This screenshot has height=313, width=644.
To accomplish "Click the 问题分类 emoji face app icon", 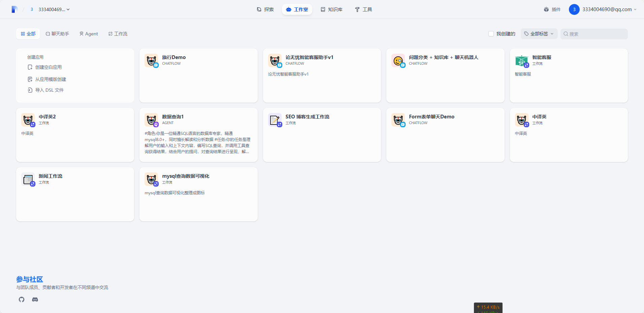I will (x=398, y=60).
